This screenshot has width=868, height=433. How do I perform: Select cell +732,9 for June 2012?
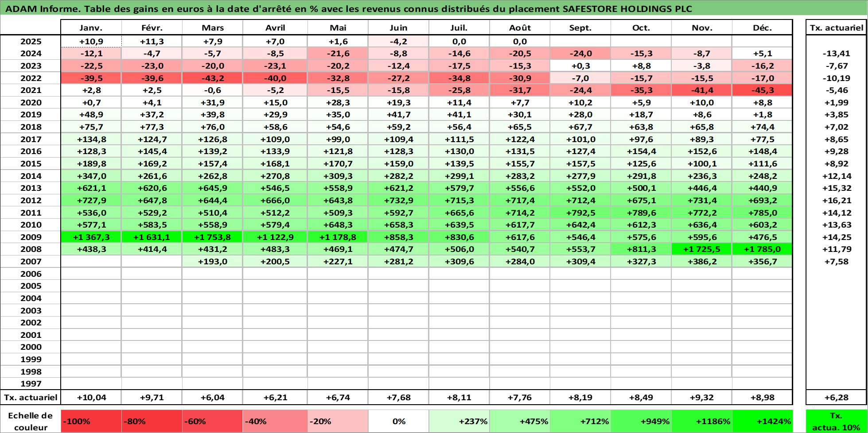[398, 200]
